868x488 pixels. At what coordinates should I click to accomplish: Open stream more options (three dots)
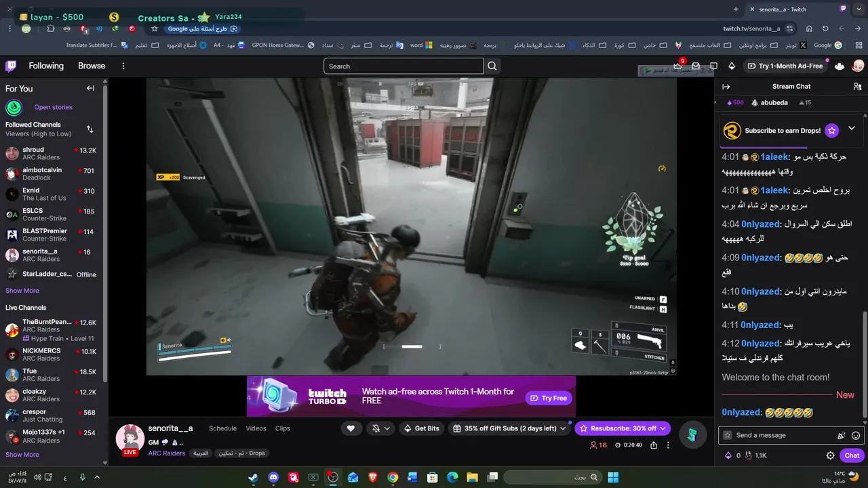pos(668,445)
